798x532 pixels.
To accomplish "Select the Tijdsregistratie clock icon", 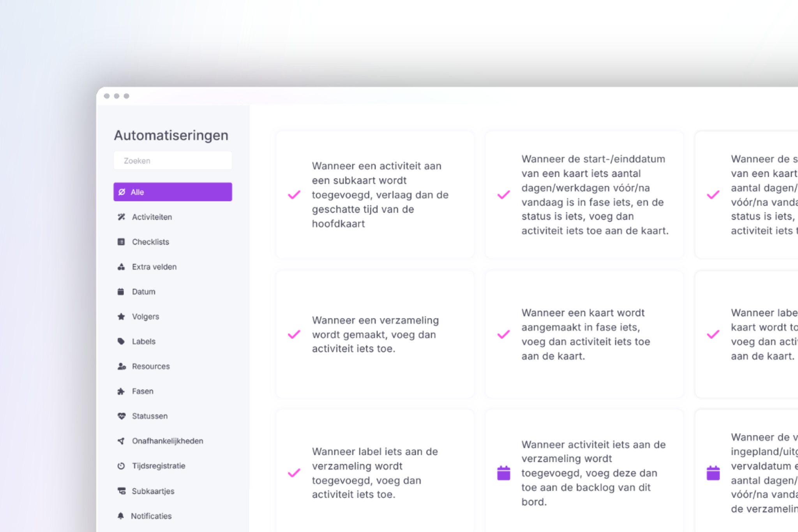I will coord(121,466).
